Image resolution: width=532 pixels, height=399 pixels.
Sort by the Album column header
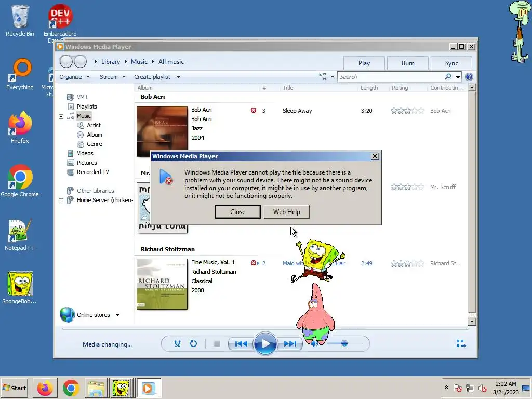coord(145,88)
